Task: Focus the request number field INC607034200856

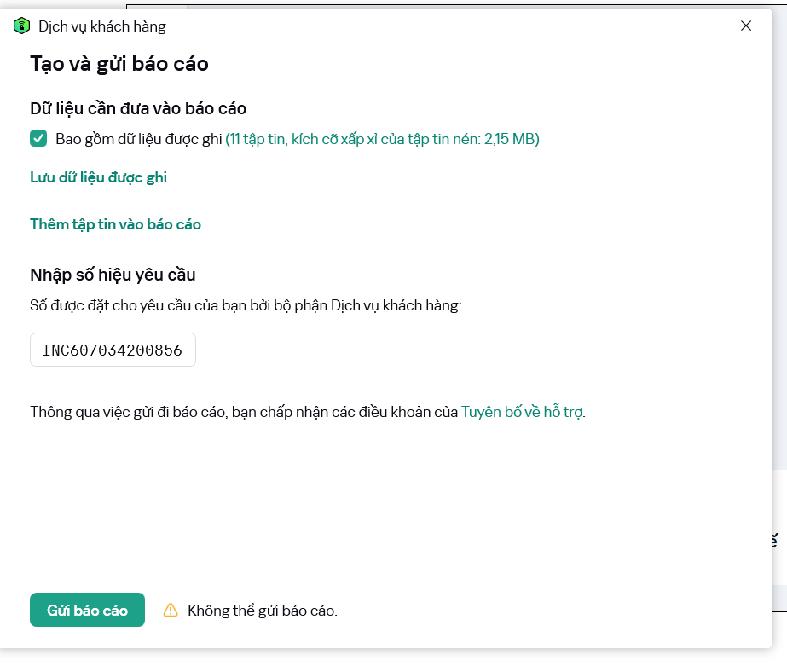Action: coord(113,350)
